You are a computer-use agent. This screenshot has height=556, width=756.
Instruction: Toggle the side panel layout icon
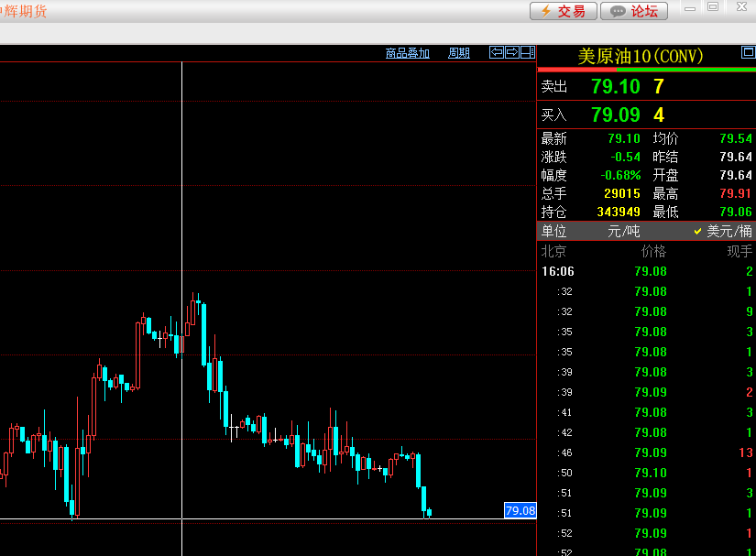click(528, 52)
